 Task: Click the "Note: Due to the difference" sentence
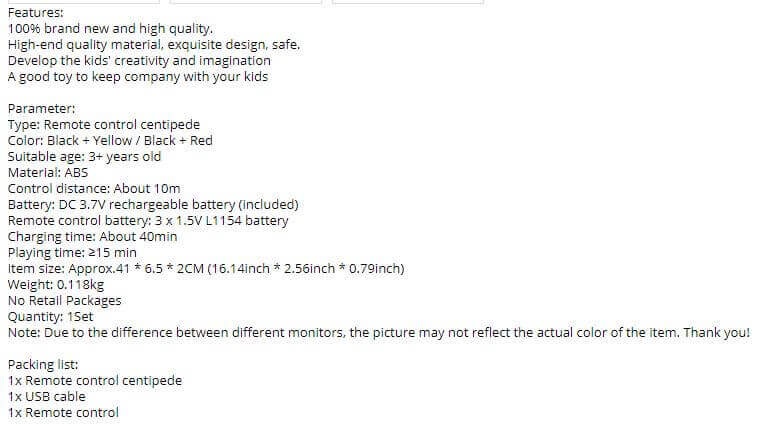point(379,332)
